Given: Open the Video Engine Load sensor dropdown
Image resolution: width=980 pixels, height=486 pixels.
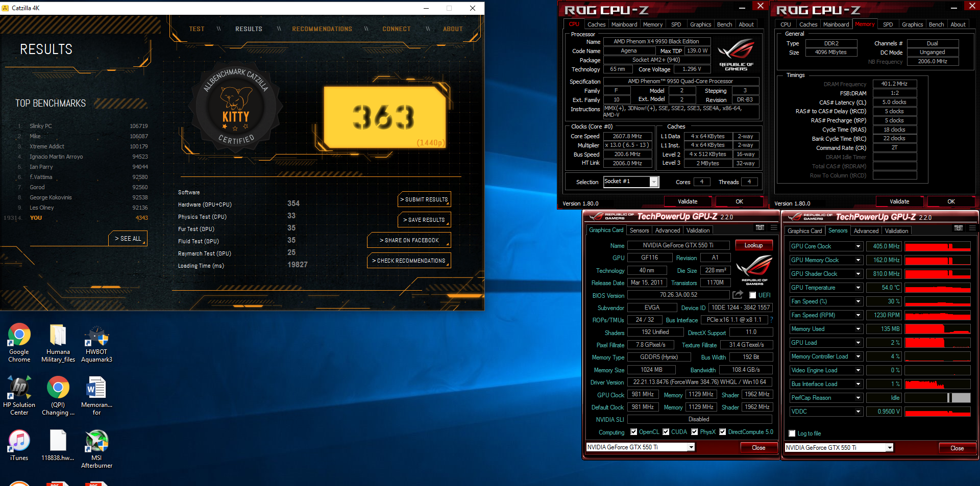Looking at the screenshot, I should point(858,370).
